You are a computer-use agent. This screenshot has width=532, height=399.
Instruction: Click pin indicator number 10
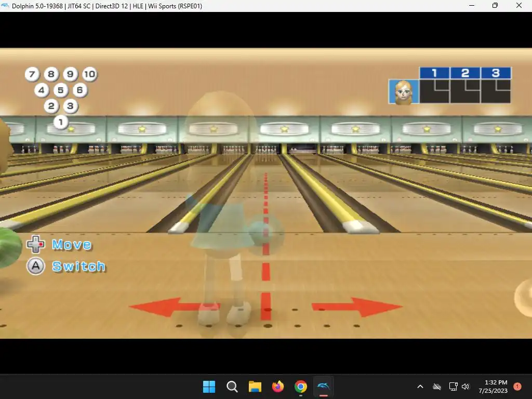(x=89, y=74)
